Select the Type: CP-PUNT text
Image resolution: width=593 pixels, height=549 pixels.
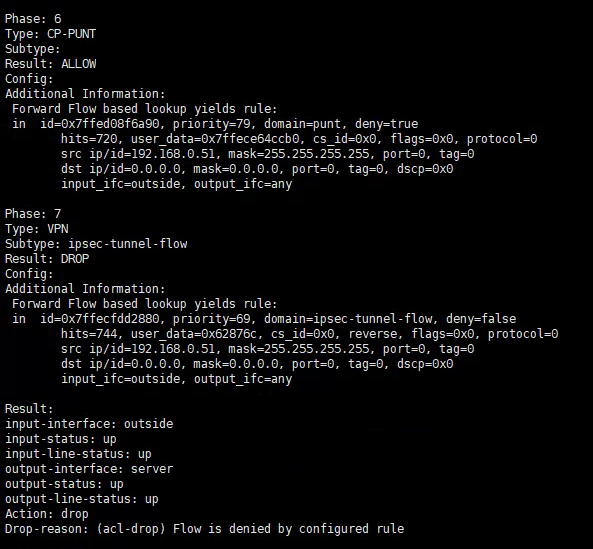(x=50, y=34)
